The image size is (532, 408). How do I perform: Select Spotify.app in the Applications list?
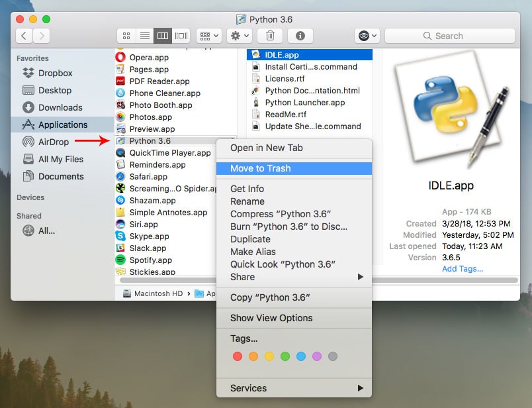[148, 259]
